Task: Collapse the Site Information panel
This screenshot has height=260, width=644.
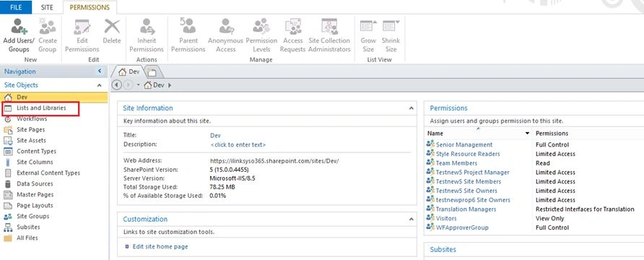Action: click(x=411, y=108)
